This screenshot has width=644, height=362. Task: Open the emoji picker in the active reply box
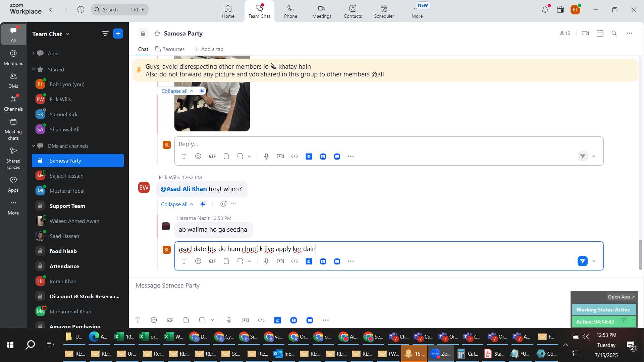coord(198,261)
